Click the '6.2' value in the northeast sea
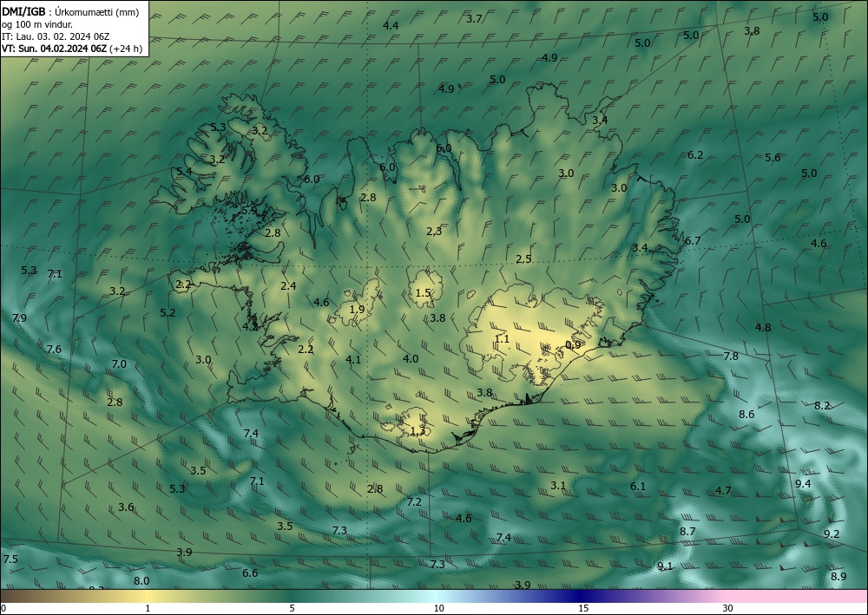868x615 pixels. pyautogui.click(x=695, y=155)
